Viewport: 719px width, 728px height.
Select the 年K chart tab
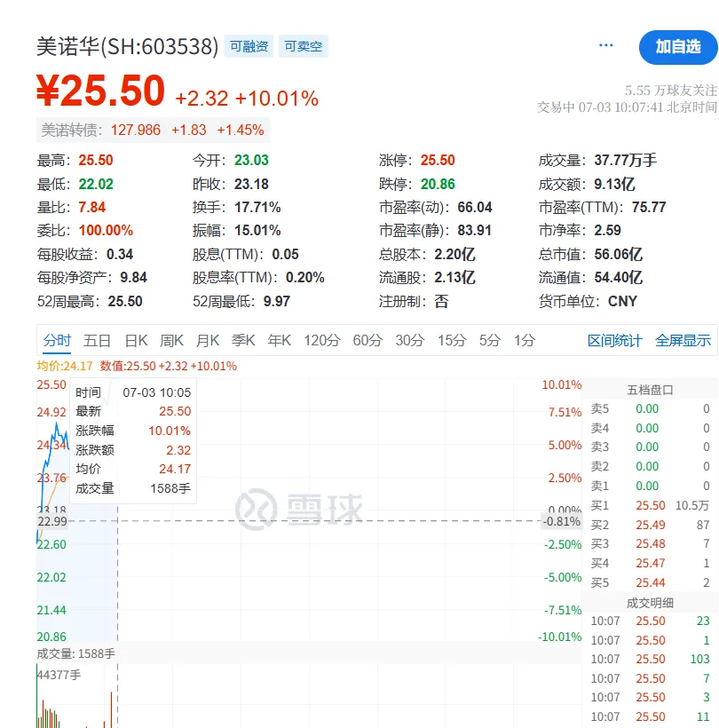tap(280, 340)
